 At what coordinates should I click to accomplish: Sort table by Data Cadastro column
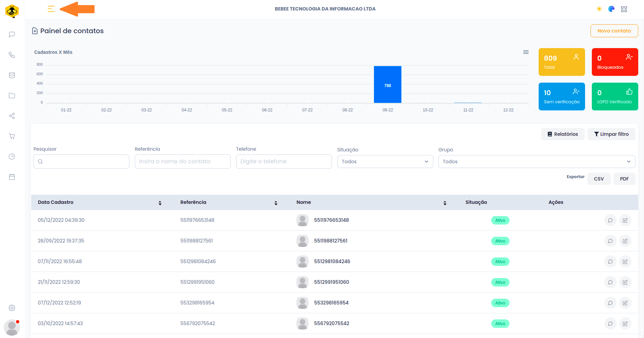[160, 203]
